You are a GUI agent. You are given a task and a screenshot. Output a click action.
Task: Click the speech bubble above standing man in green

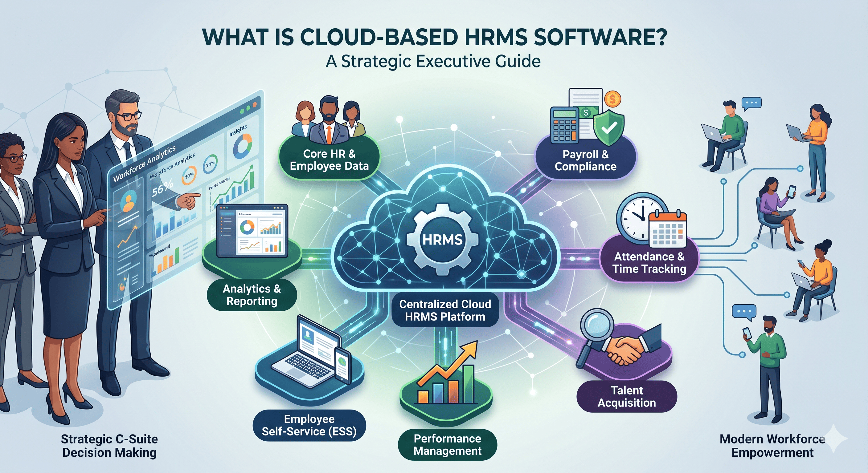coord(744,313)
